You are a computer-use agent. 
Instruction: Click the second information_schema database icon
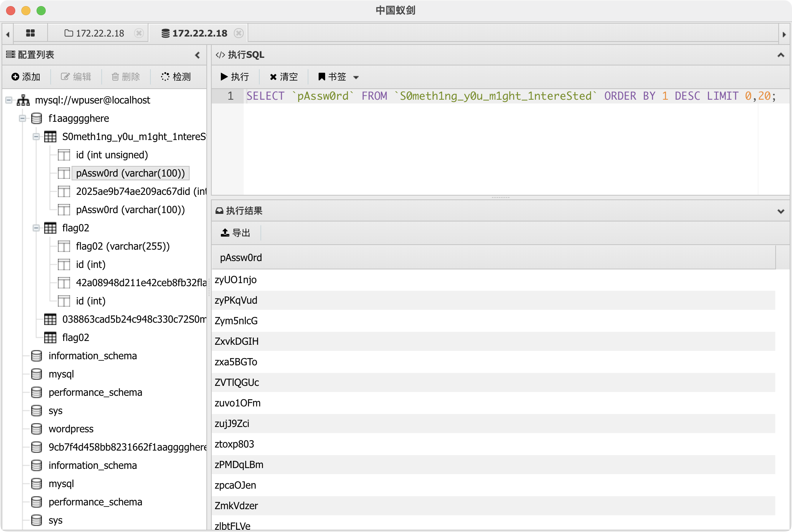37,465
